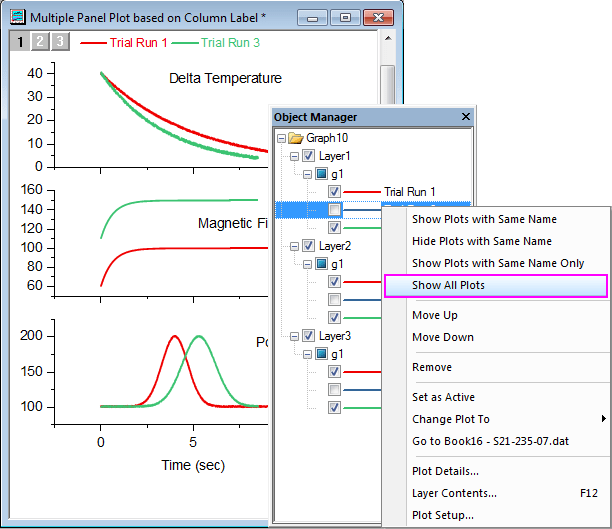Click the red line sample for Trial Run 1 in Layer1

[x=361, y=192]
